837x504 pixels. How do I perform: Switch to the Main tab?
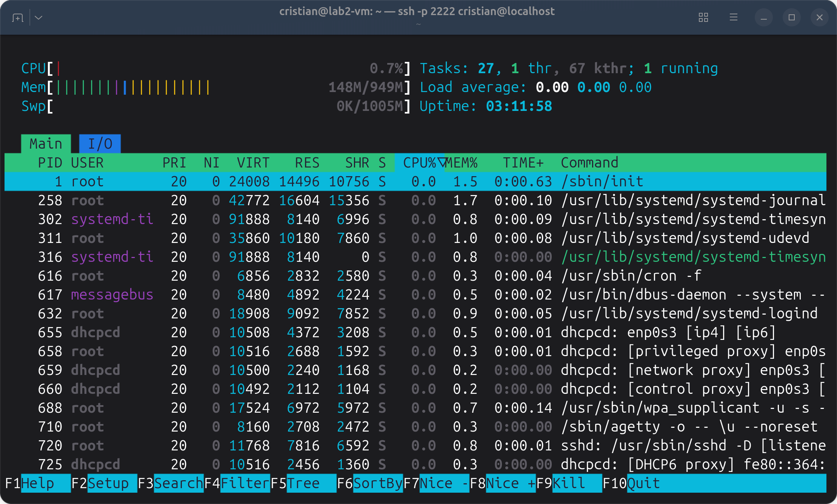coord(46,144)
